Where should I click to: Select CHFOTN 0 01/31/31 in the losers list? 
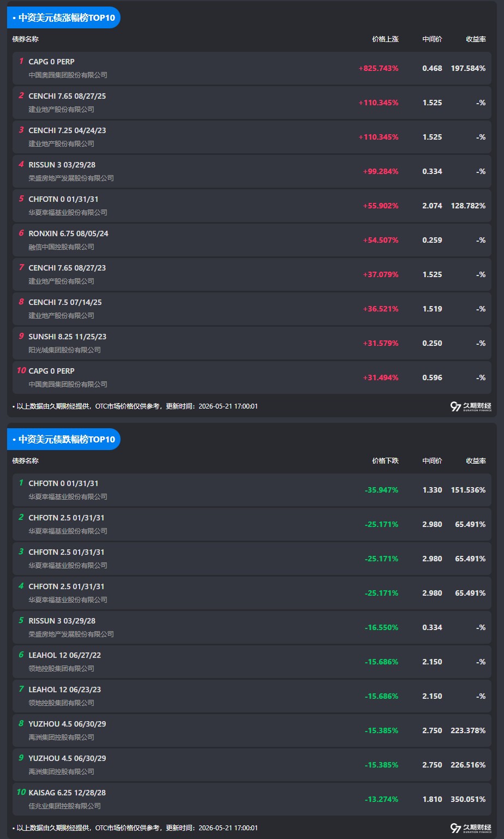click(x=63, y=483)
